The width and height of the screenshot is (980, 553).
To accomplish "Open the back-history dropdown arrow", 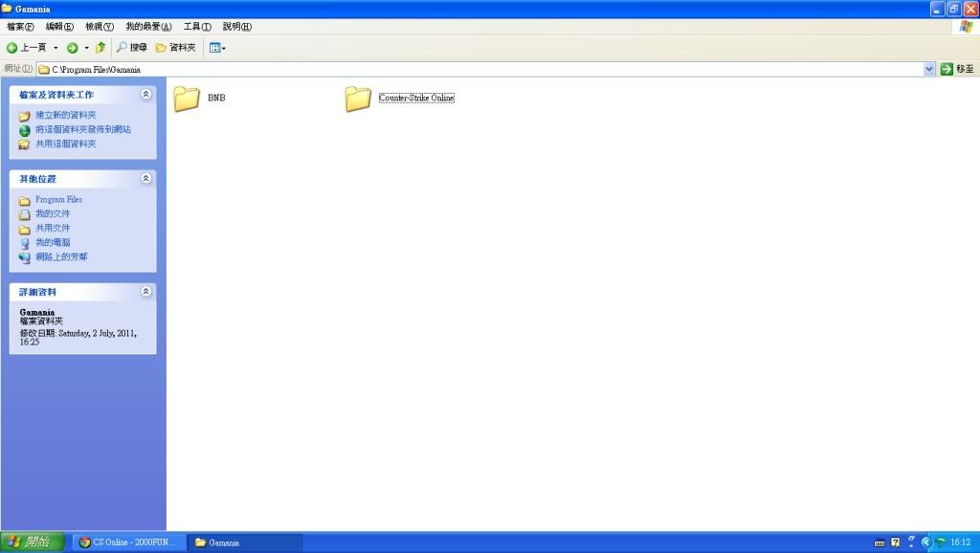I will [56, 48].
